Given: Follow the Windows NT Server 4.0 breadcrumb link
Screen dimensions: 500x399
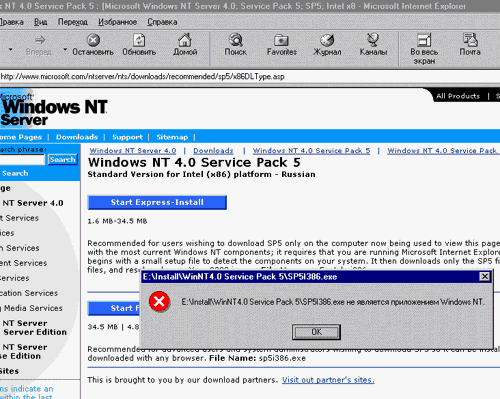Looking at the screenshot, I should pyautogui.click(x=133, y=151).
